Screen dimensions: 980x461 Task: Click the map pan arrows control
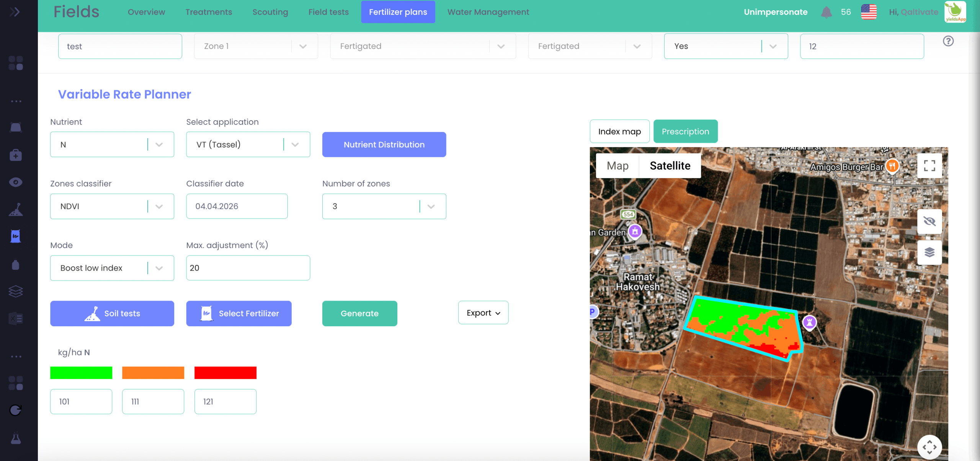pos(929,447)
